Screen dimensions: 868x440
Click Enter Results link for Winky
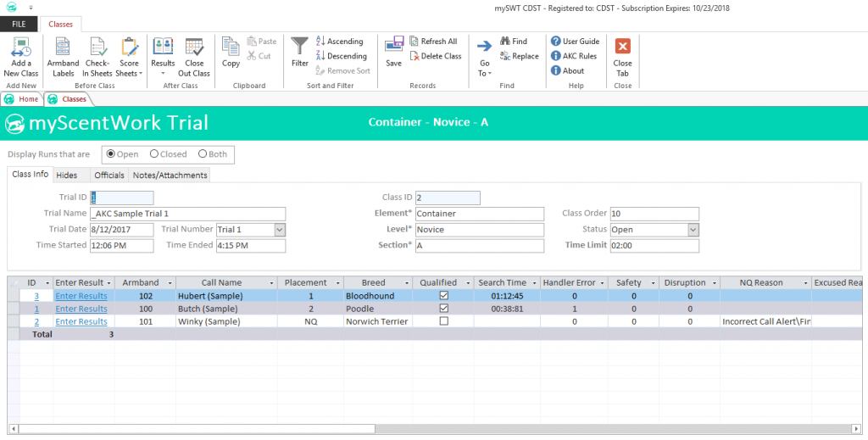pyautogui.click(x=81, y=321)
